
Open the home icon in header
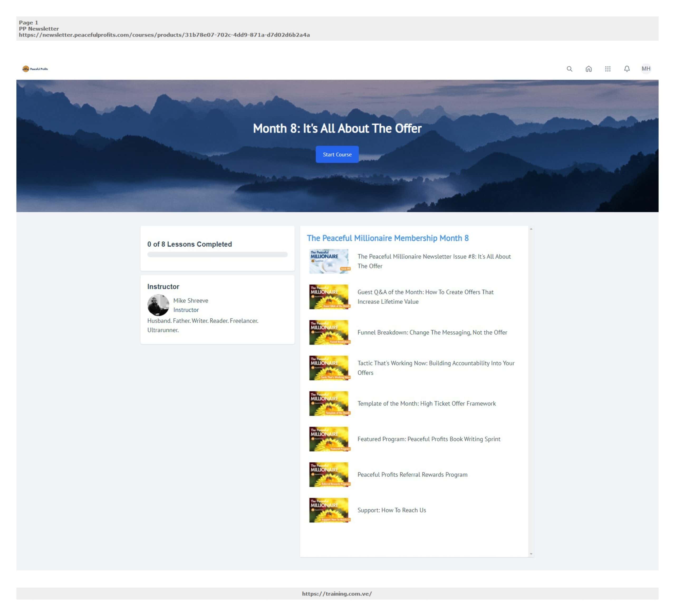point(588,69)
